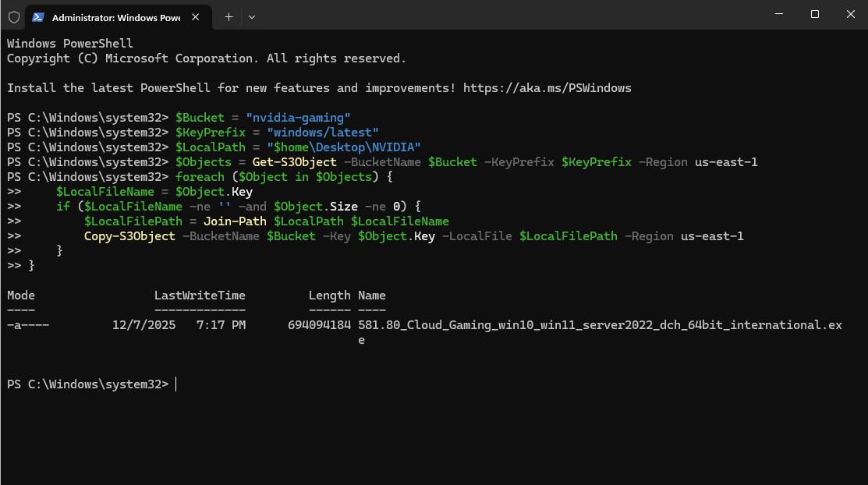Click the foreach keyword
This screenshot has width=868, height=485.
200,177
